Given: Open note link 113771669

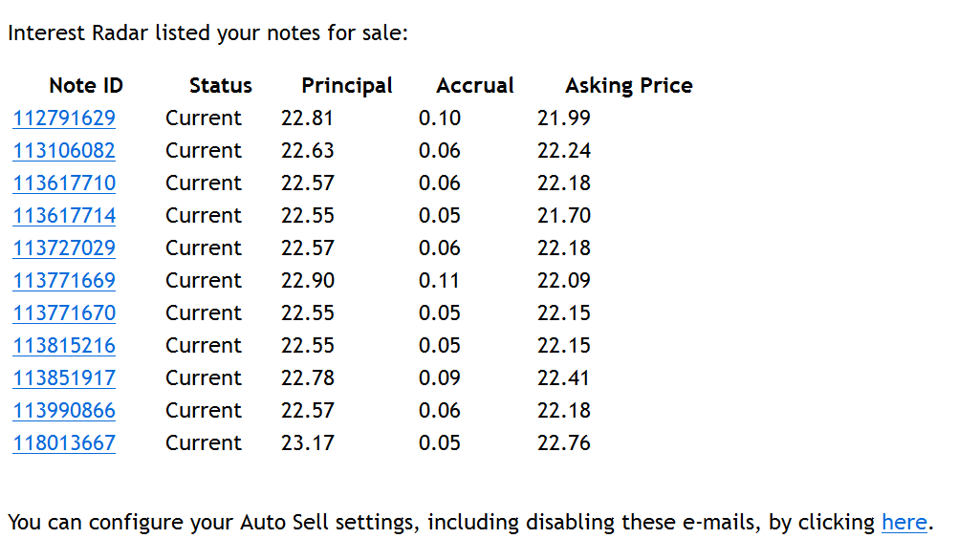Looking at the screenshot, I should [x=64, y=280].
